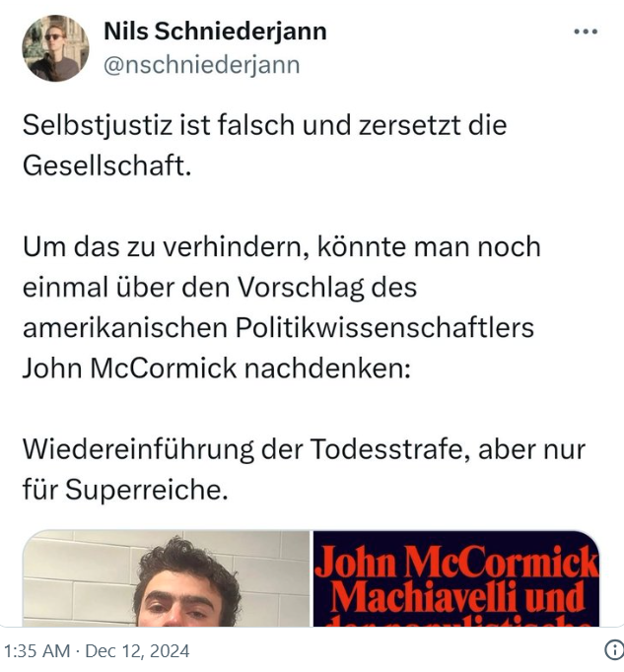
Task: Click the 'einmal über den Vorschlag' line
Action: (220, 287)
